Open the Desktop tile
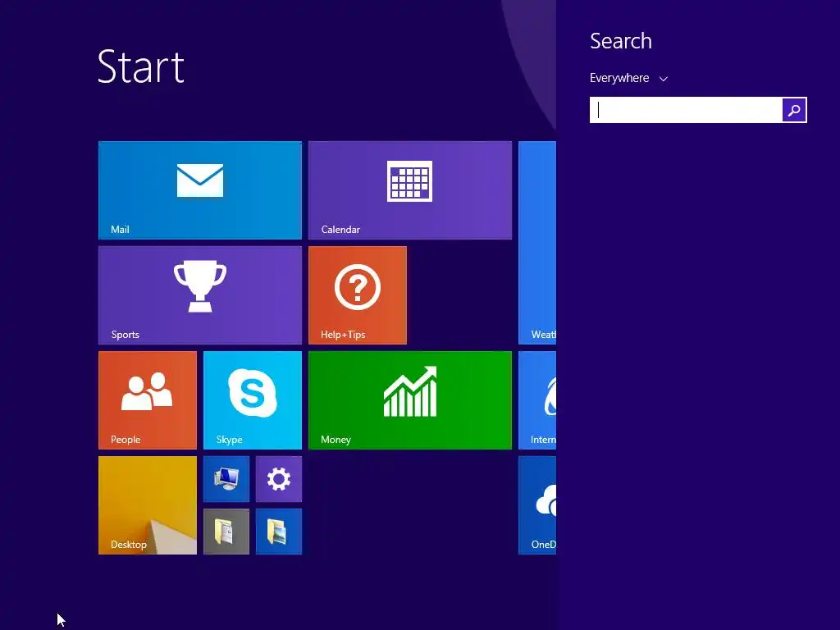Viewport: 840px width, 630px height. (148, 505)
